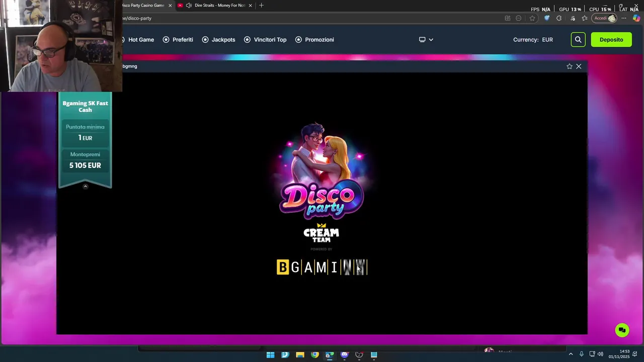Open the volume speaker tray icon
644x362 pixels.
[x=600, y=354]
